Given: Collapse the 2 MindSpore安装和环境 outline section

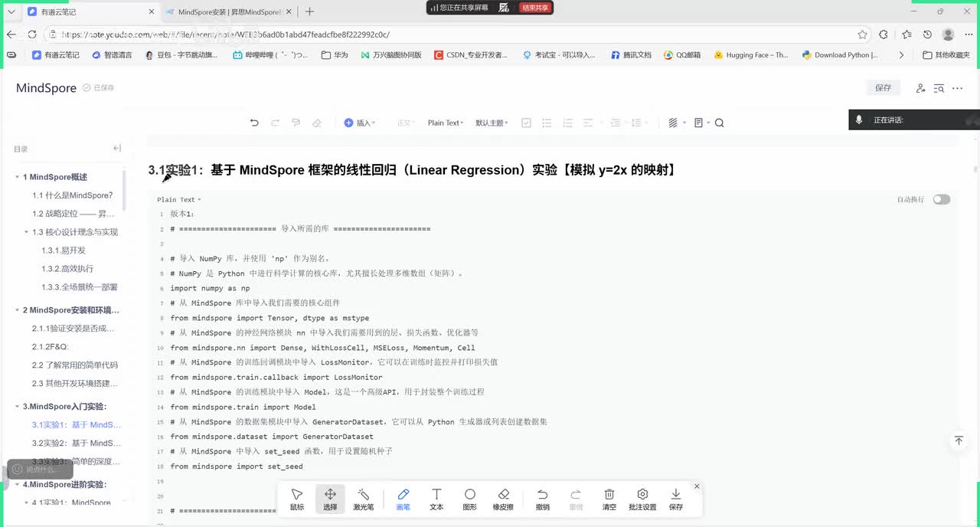Looking at the screenshot, I should (17, 310).
